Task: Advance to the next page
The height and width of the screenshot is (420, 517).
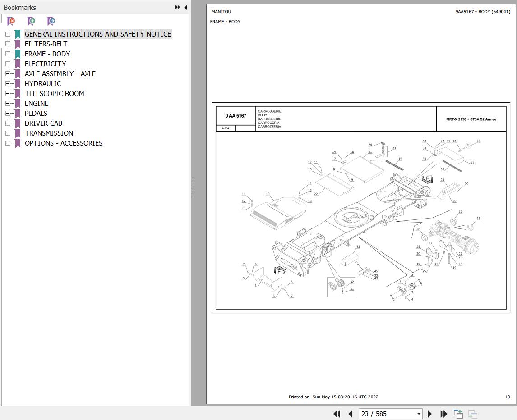Action: 429,414
